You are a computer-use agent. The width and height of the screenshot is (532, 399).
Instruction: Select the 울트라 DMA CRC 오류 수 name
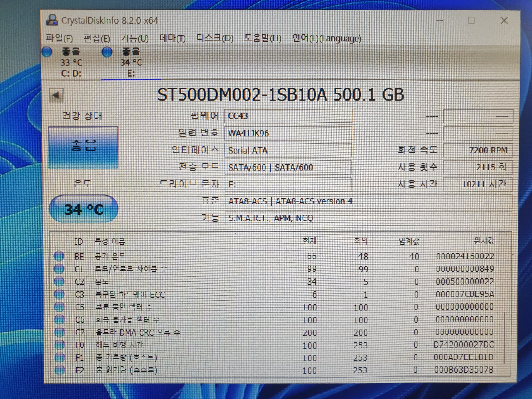click(x=138, y=332)
